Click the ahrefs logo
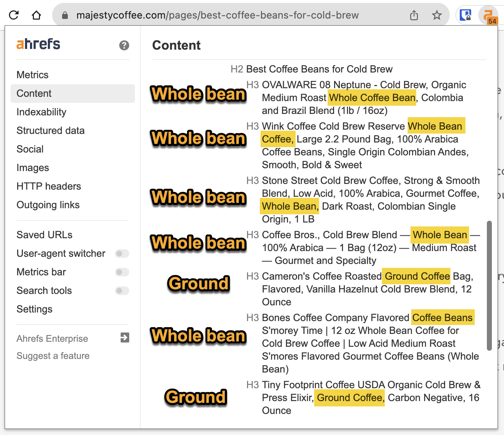Screen dimensions: 504x435 pyautogui.click(x=38, y=44)
